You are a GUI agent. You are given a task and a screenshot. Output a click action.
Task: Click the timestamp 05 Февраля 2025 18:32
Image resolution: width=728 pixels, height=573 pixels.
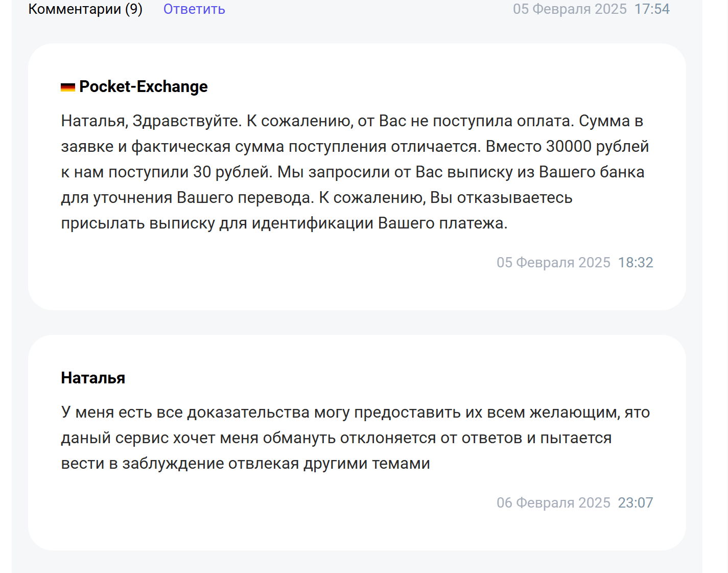tap(575, 262)
